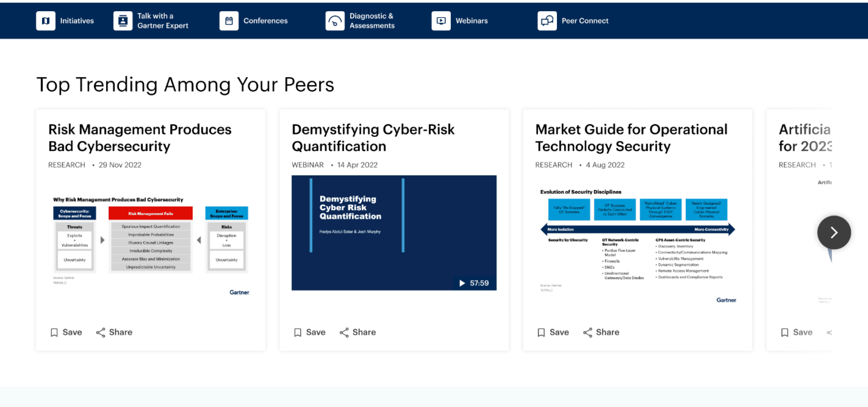Viewport: 868px width, 407px height.
Task: Click the share icon on Risk Management card
Action: [x=101, y=332]
